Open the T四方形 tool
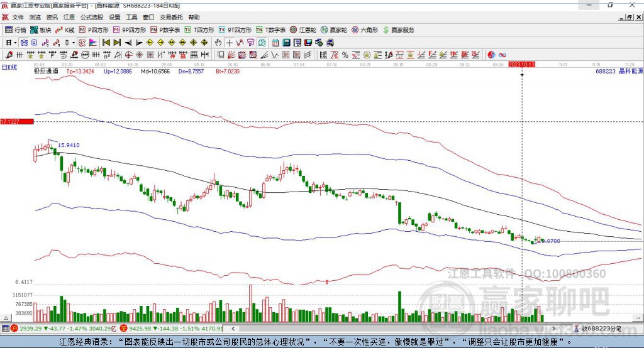644x348 pixels. point(199,30)
